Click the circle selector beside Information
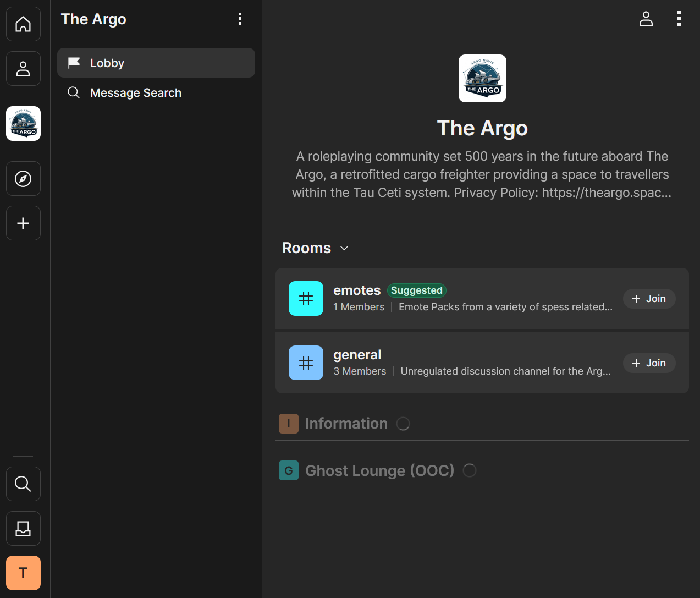The image size is (700, 598). tap(403, 423)
